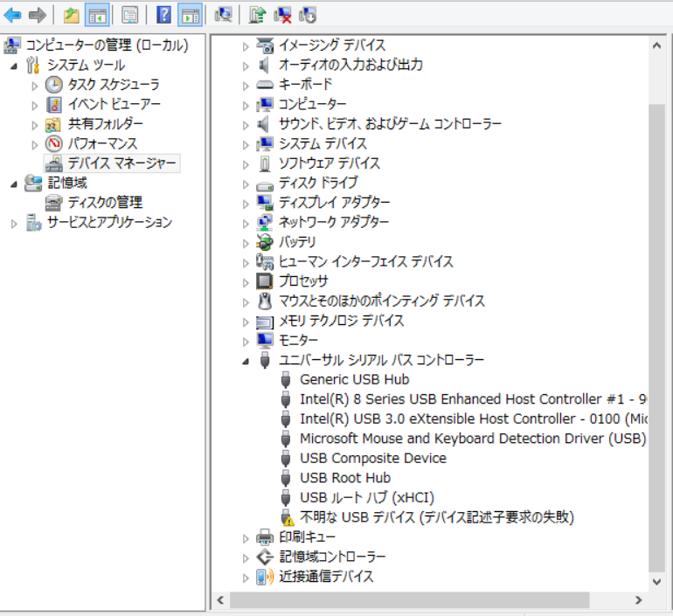Screen dimensions: 673x616
Task: Expand the サービスとアプリケーション node
Action: point(14,224)
